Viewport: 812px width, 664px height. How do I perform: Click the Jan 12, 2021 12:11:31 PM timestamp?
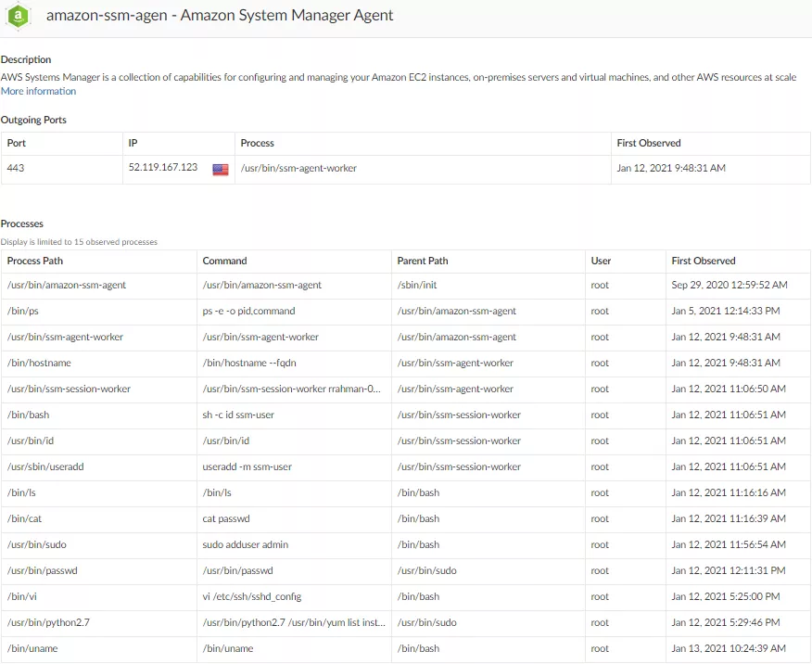coord(728,570)
